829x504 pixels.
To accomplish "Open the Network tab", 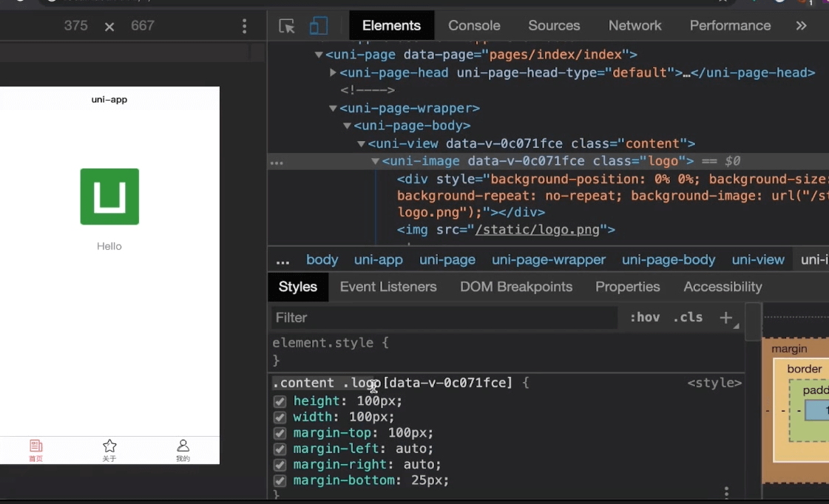I will point(635,25).
